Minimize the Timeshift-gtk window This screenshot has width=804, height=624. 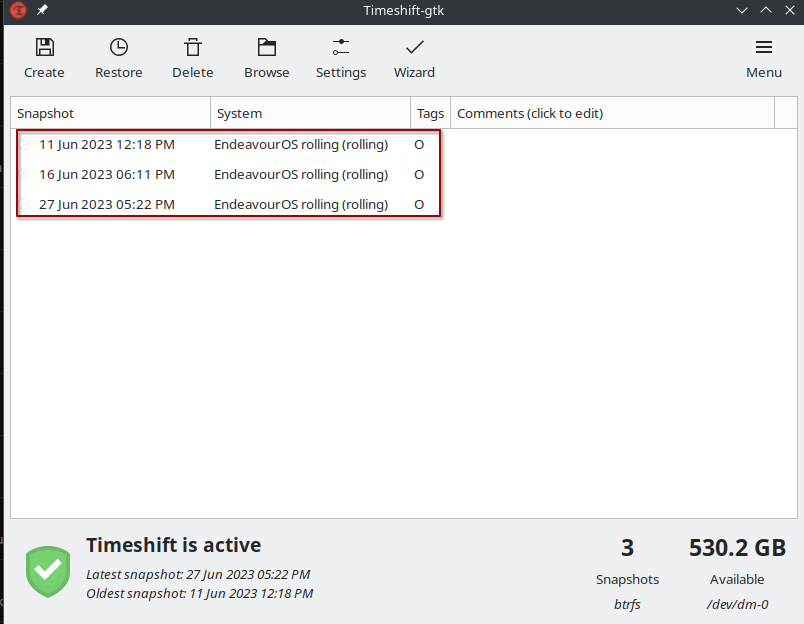[x=741, y=10]
